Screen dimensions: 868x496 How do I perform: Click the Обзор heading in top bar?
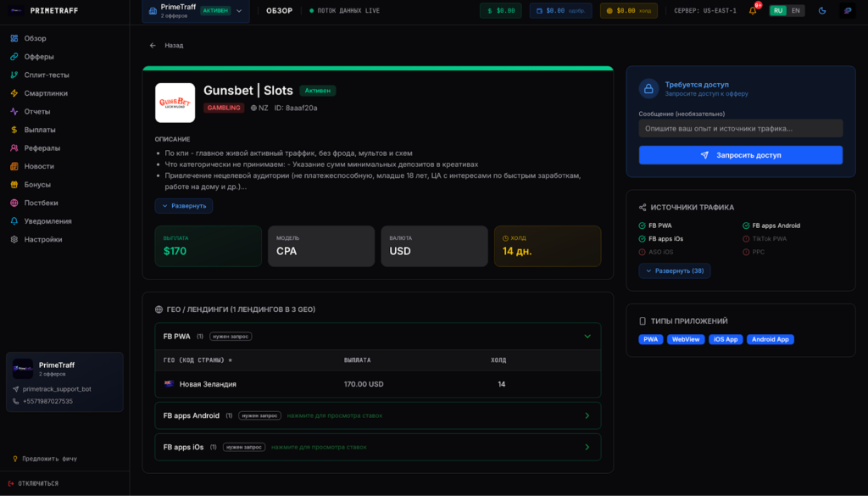coord(279,10)
